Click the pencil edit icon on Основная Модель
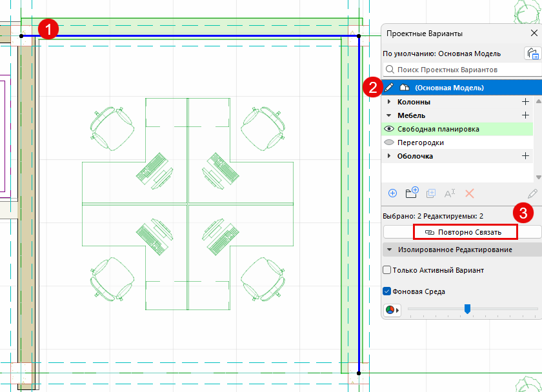542x392 pixels. 389,88
